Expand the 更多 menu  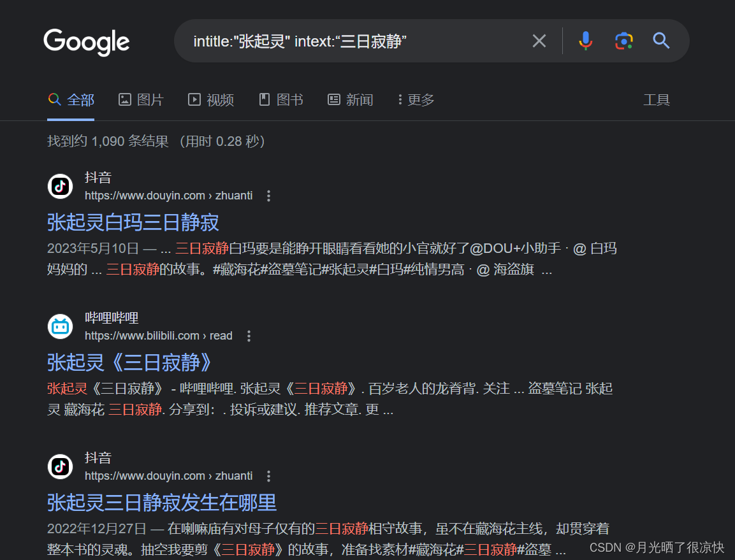(416, 100)
